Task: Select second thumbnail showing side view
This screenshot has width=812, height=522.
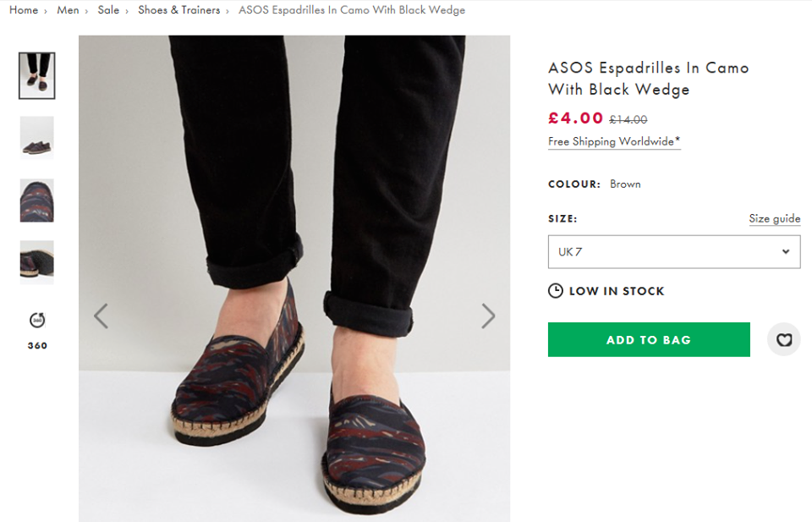Action: pos(37,138)
